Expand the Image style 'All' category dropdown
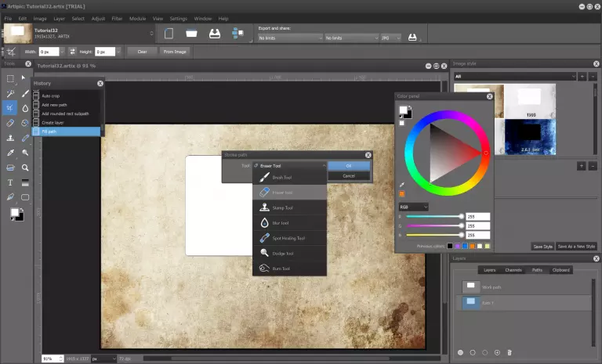Viewport: 602px width, 364px height. [514, 77]
